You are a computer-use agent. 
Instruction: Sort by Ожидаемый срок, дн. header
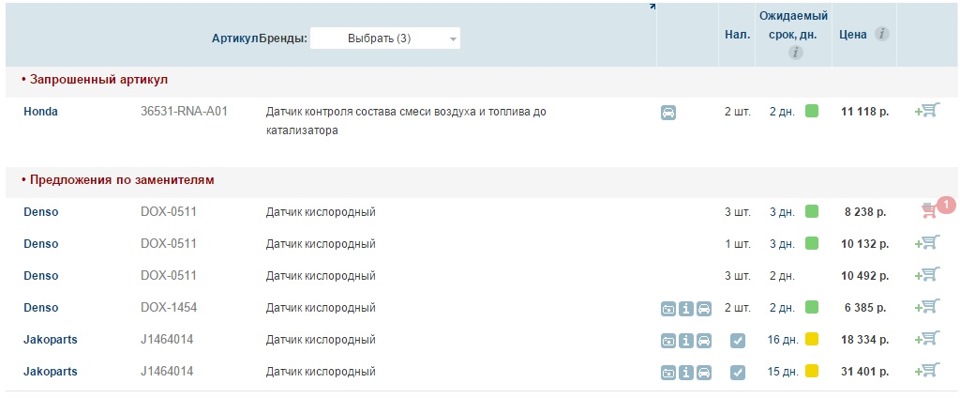793,26
